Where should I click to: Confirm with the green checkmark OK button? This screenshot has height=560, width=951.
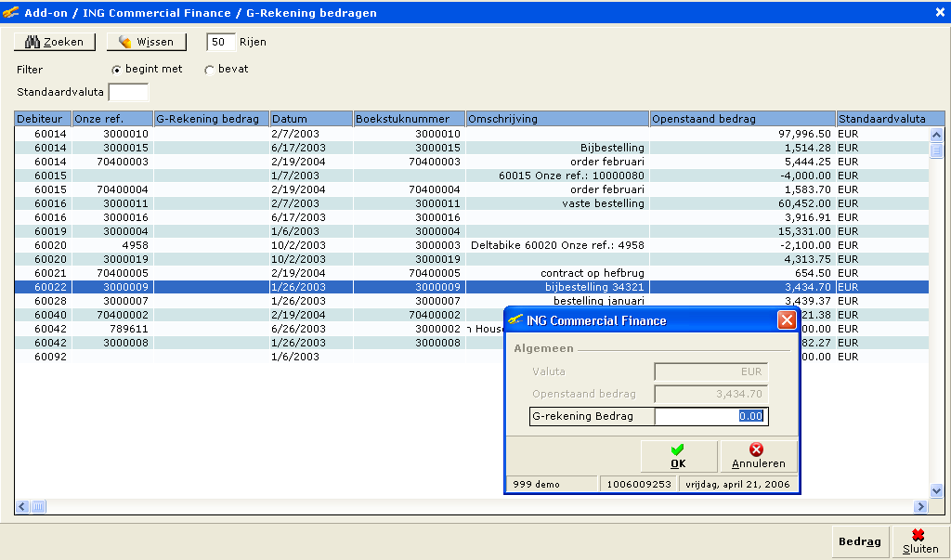pyautogui.click(x=678, y=456)
